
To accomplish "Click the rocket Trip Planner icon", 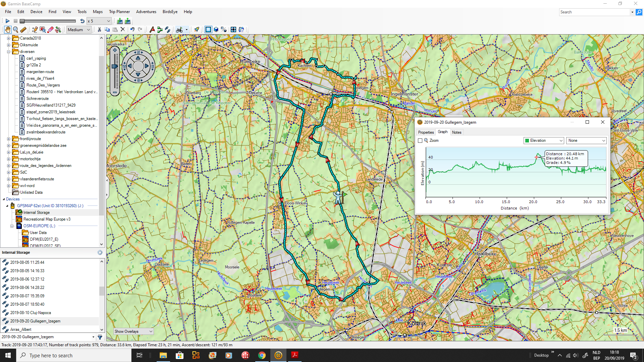I will [197, 29].
